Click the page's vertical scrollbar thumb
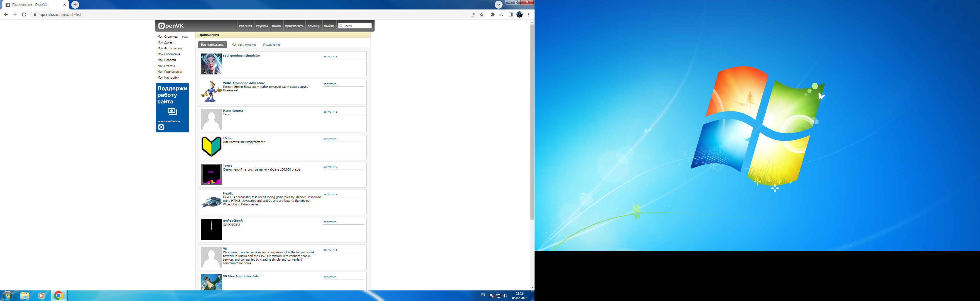This screenshot has height=301, width=980. [x=532, y=122]
